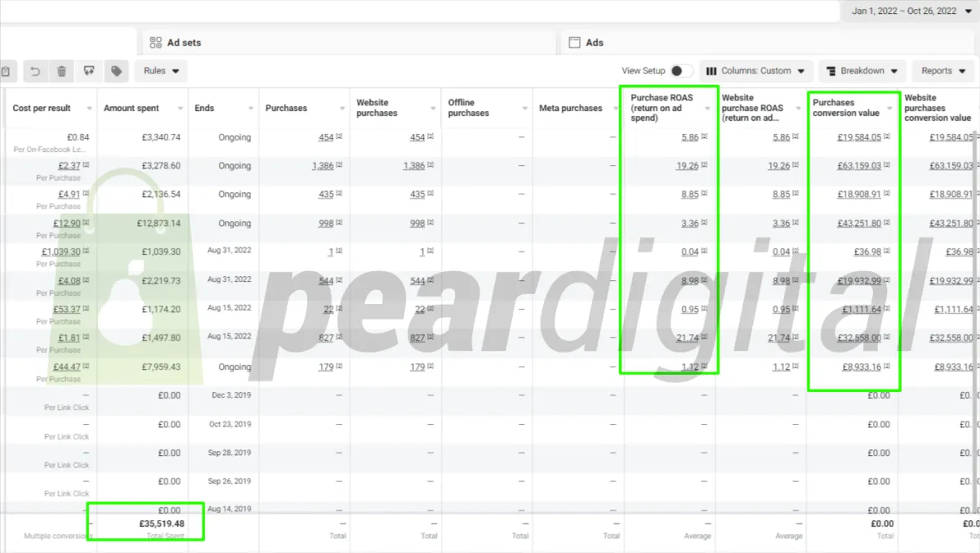Click the Dec 3, 2019 end date
This screenshot has height=553, width=980.
pyautogui.click(x=231, y=395)
